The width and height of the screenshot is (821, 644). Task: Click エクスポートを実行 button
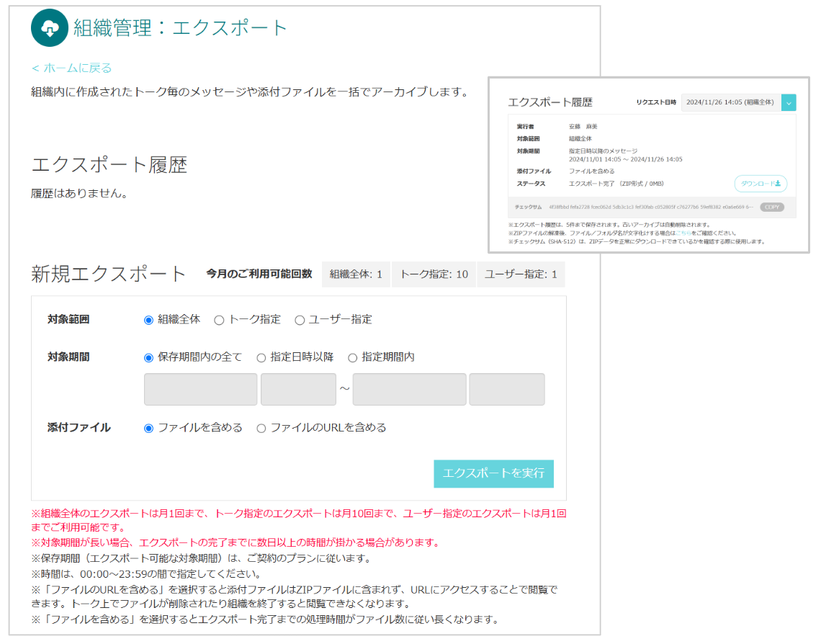point(494,473)
